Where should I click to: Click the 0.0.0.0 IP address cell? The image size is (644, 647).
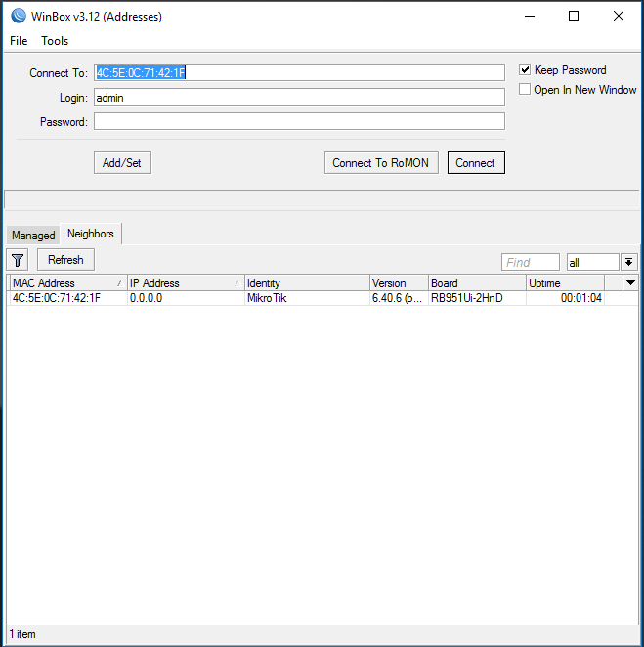[186, 298]
